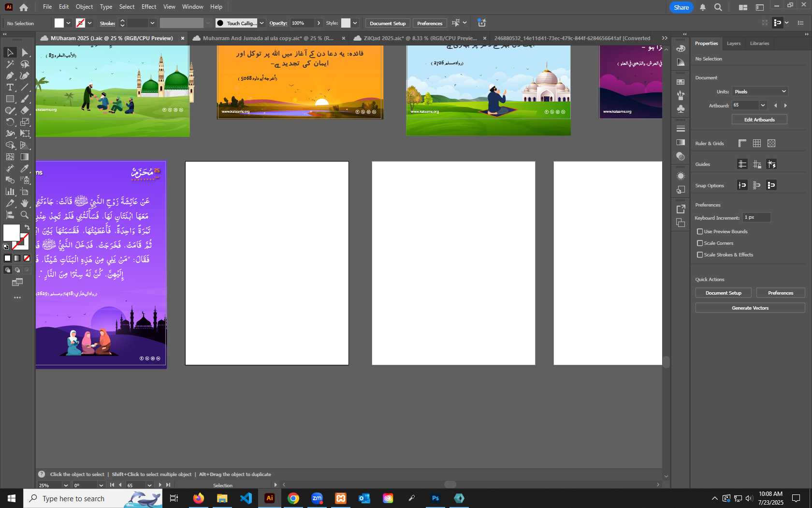
Task: Select the Selection tool arrow
Action: (x=10, y=52)
